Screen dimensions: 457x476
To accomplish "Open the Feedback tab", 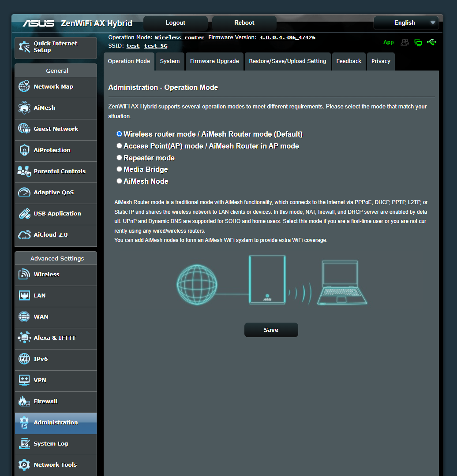I will [x=348, y=61].
